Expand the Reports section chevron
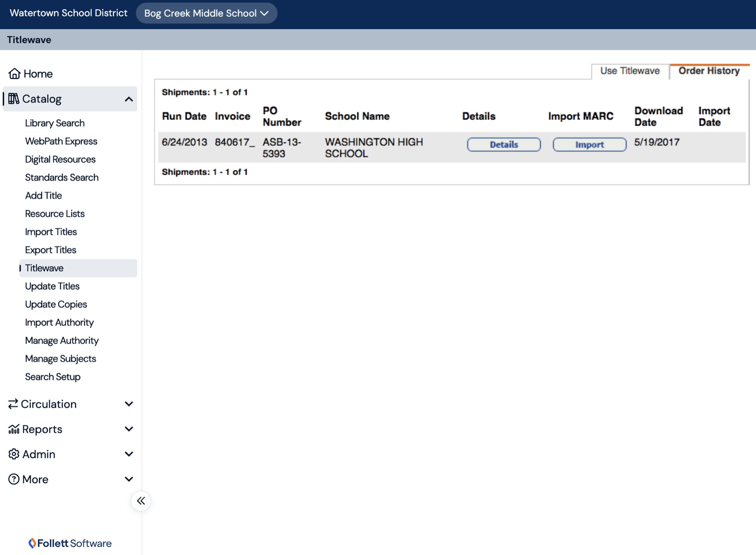 point(129,429)
